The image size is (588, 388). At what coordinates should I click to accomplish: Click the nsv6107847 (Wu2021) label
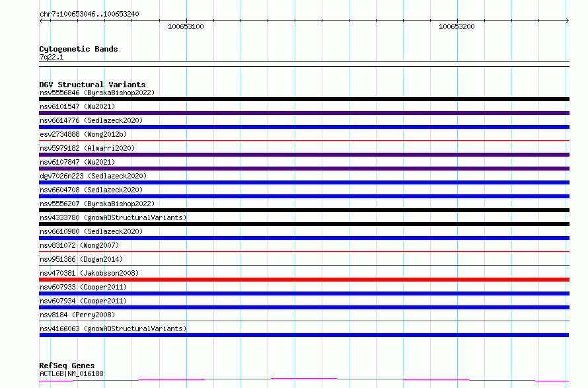pos(77,162)
